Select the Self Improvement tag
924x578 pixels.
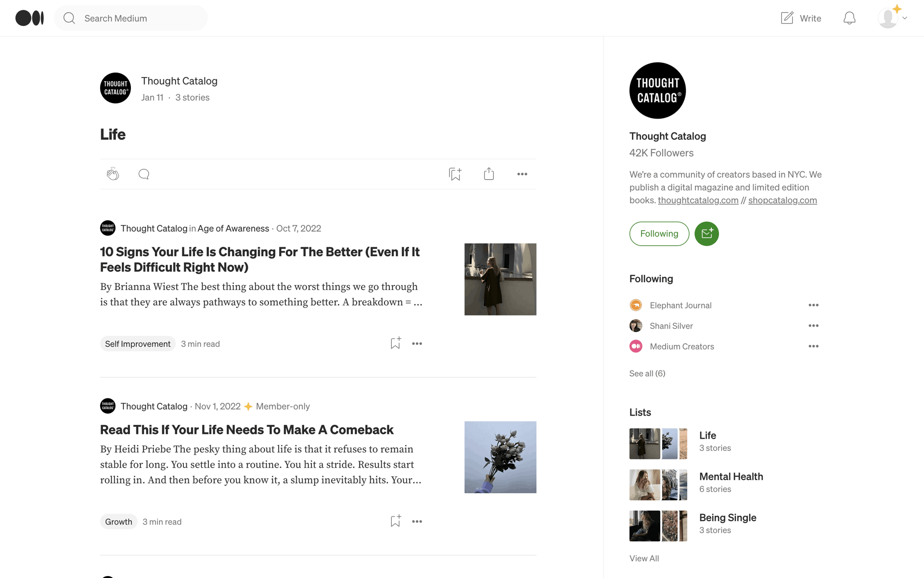pos(138,343)
